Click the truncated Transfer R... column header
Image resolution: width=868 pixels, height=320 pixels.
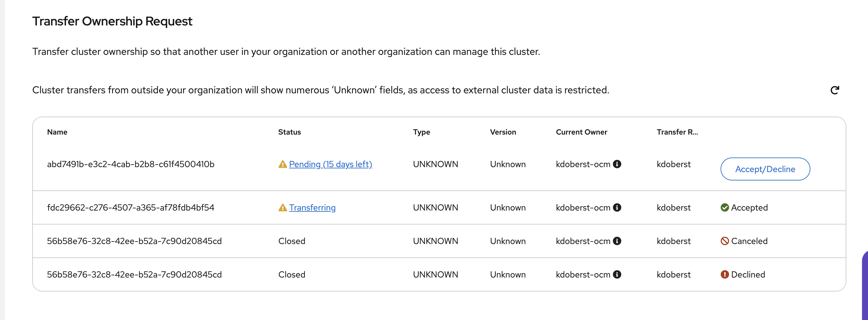click(x=677, y=132)
